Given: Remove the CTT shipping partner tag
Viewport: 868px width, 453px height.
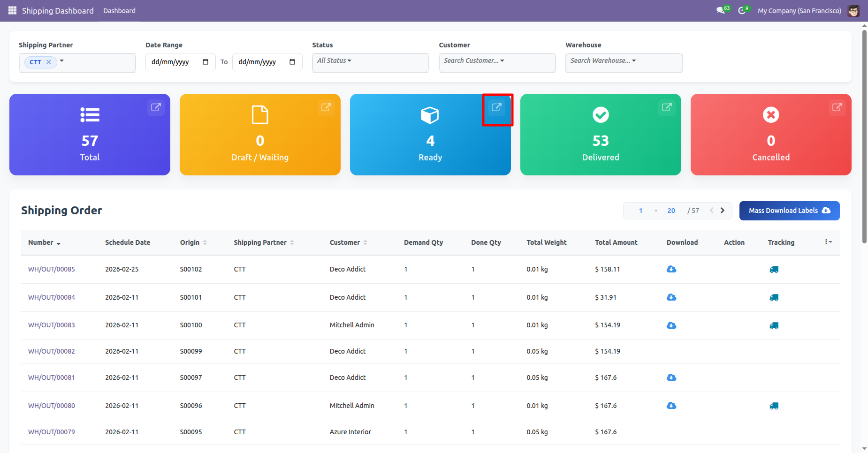Looking at the screenshot, I should 49,62.
